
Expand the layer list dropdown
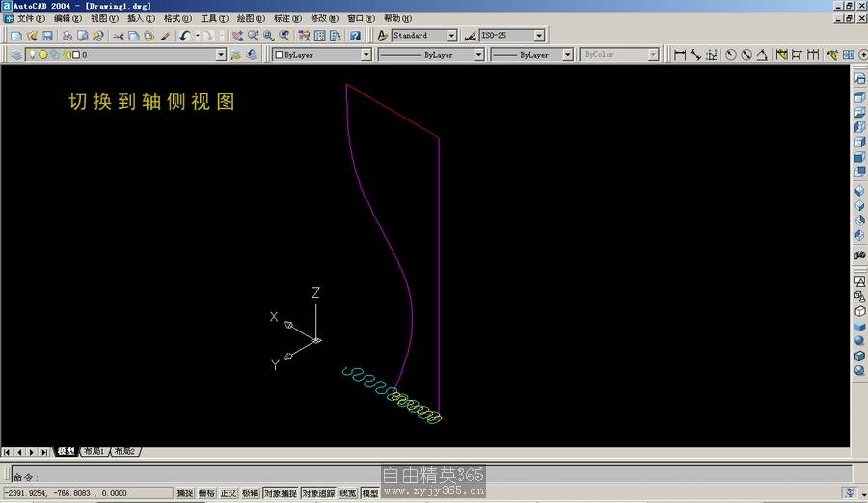(221, 55)
